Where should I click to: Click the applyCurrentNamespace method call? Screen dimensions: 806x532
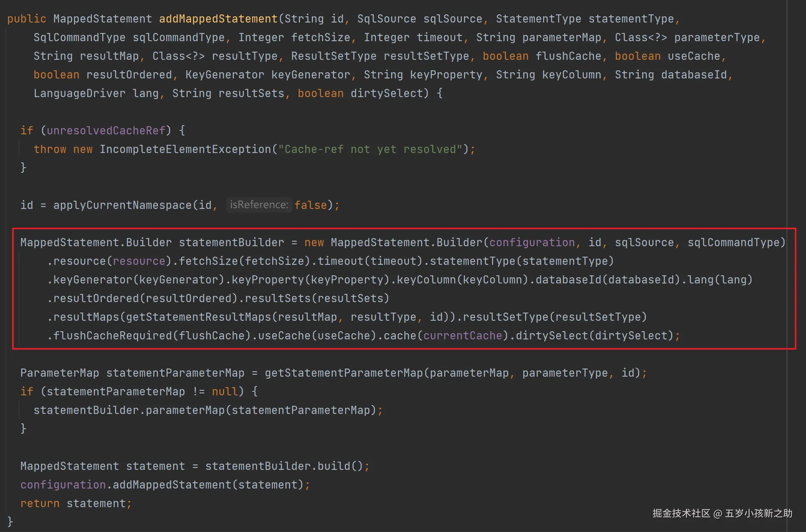click(x=122, y=205)
